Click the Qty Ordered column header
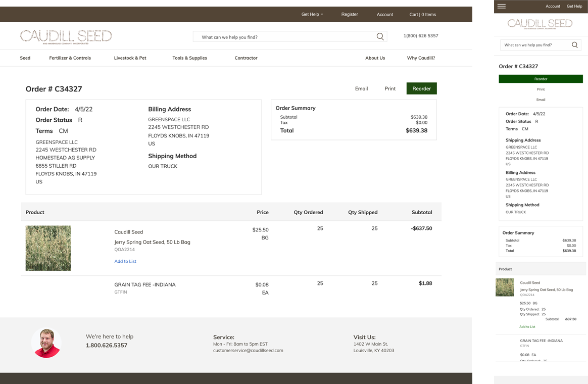Image resolution: width=588 pixels, height=384 pixels. (x=308, y=212)
